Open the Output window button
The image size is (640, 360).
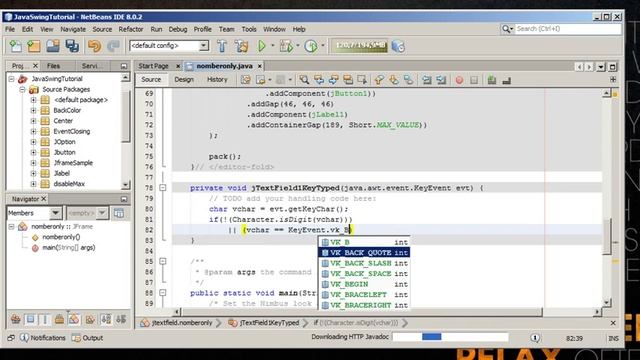[87, 338]
